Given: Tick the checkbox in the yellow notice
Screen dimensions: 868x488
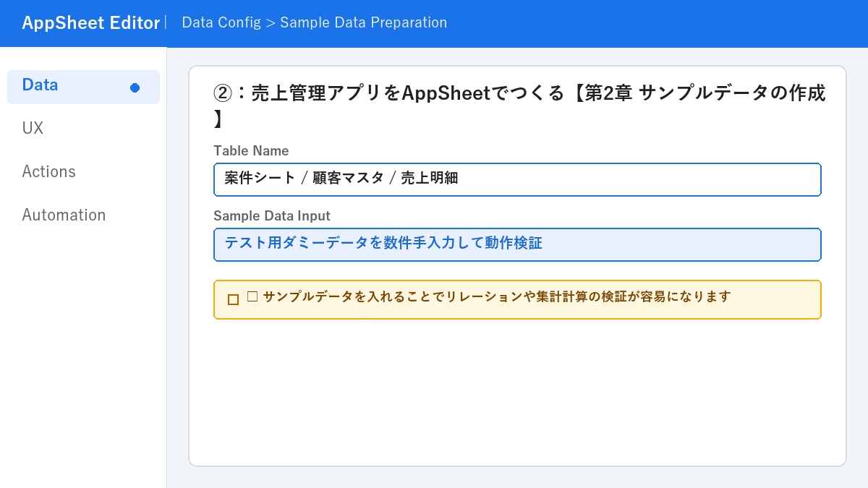Looking at the screenshot, I should (233, 299).
